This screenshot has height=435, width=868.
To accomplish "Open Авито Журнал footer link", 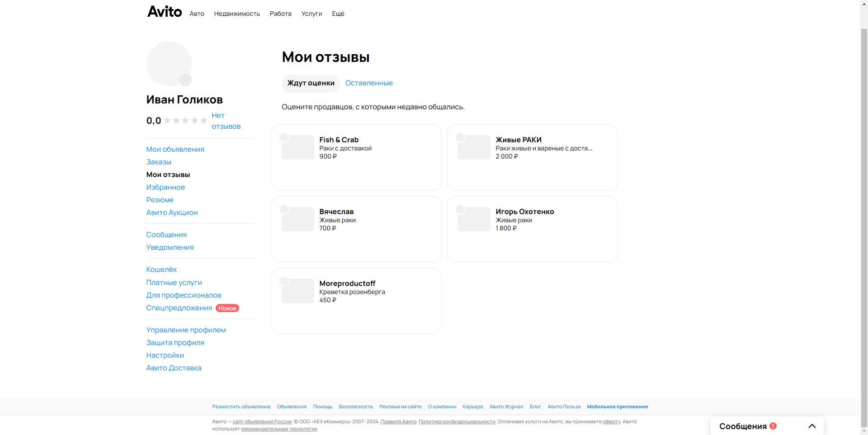I will click(x=506, y=407).
